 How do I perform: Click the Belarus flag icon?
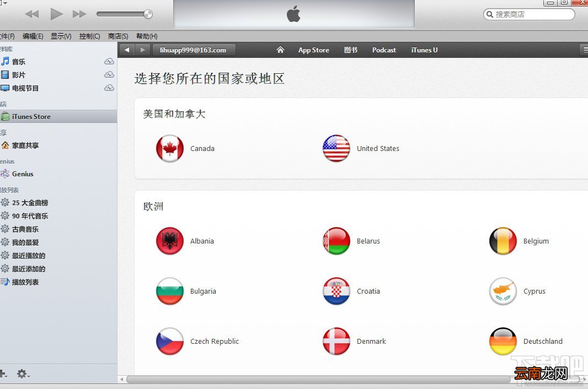[336, 241]
